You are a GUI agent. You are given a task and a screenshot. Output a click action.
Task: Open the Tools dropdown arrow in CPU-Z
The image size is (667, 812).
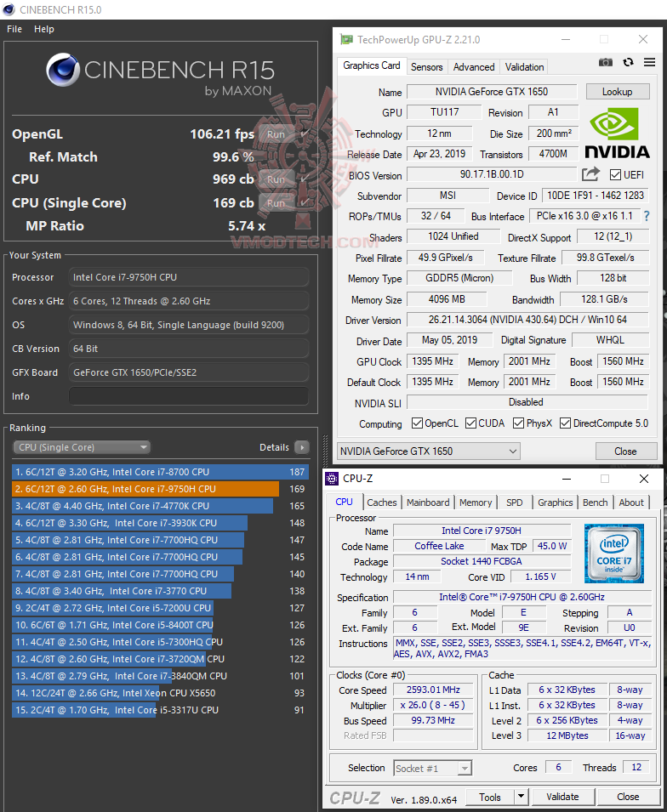click(x=522, y=797)
